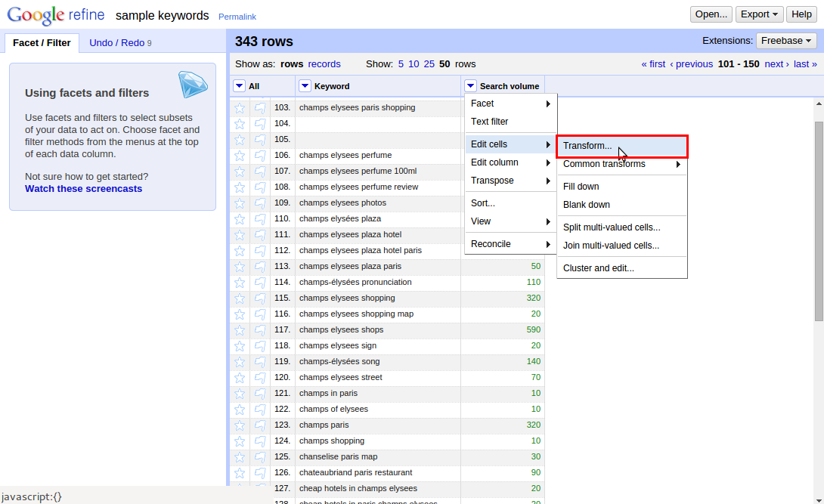Open the All column dropdown menu
Viewport: 824px width, 504px height.
239,86
